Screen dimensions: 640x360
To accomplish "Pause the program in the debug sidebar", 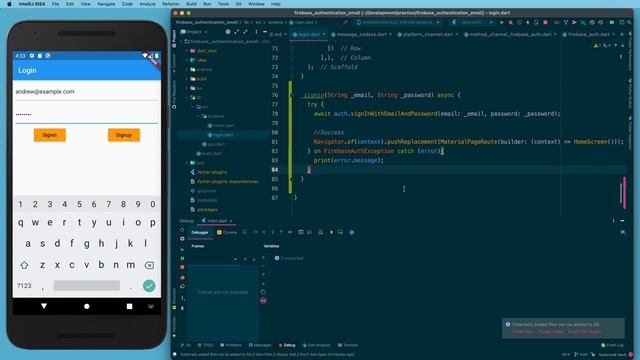I will click(x=182, y=258).
